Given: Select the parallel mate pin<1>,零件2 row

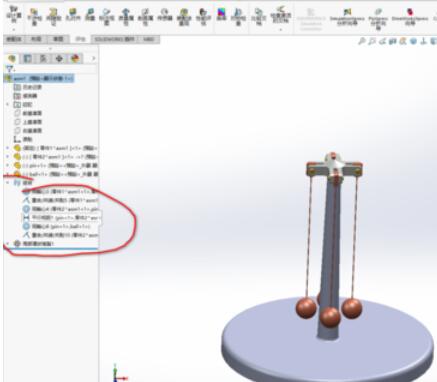Looking at the screenshot, I should [x=61, y=218].
